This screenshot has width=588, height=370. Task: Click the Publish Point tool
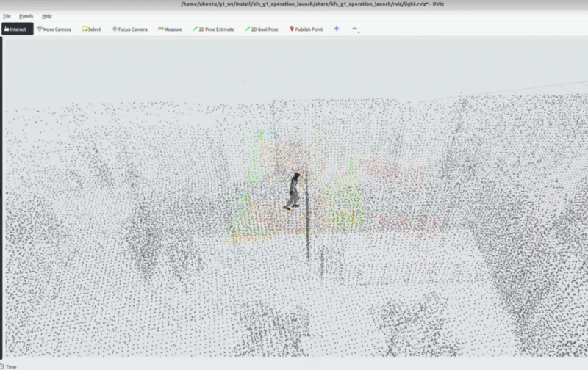306,29
